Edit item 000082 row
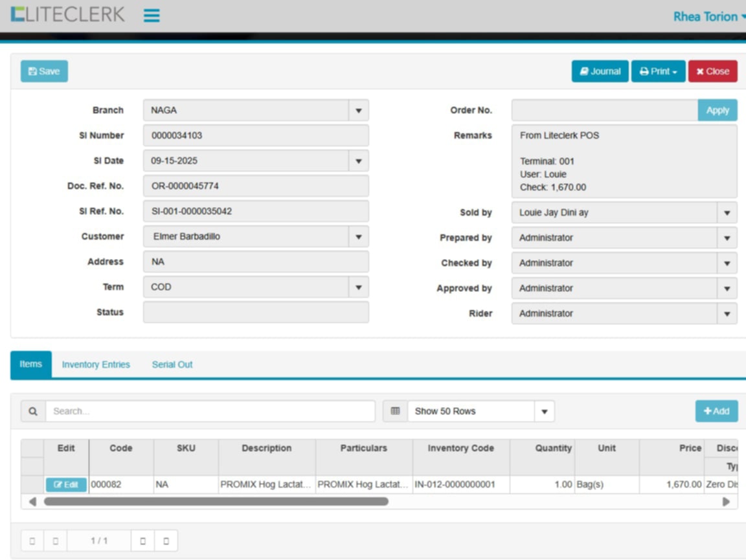This screenshot has height=560, width=746. click(66, 485)
